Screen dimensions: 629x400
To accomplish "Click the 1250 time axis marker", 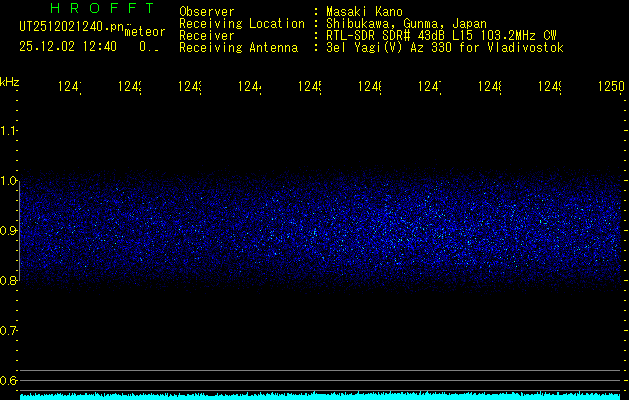I will pyautogui.click(x=611, y=88).
